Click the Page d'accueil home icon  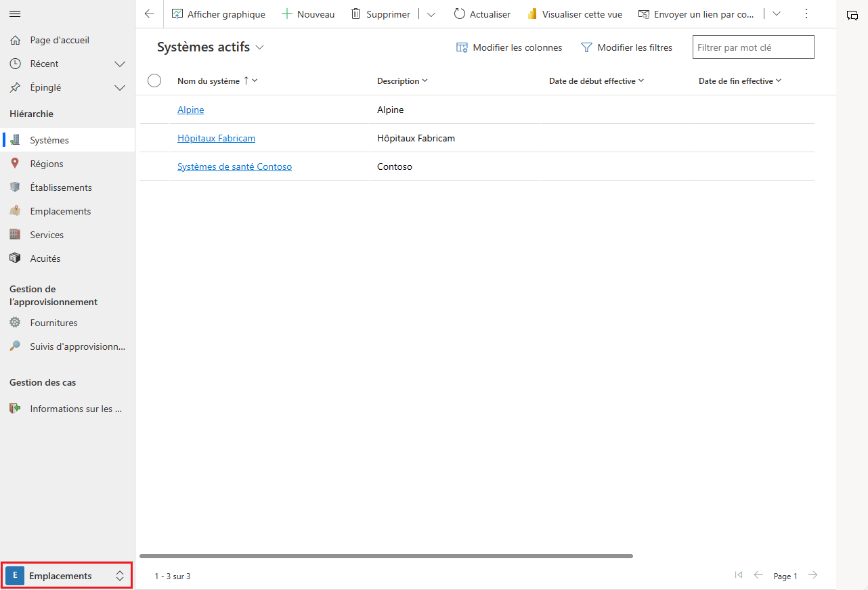point(16,40)
